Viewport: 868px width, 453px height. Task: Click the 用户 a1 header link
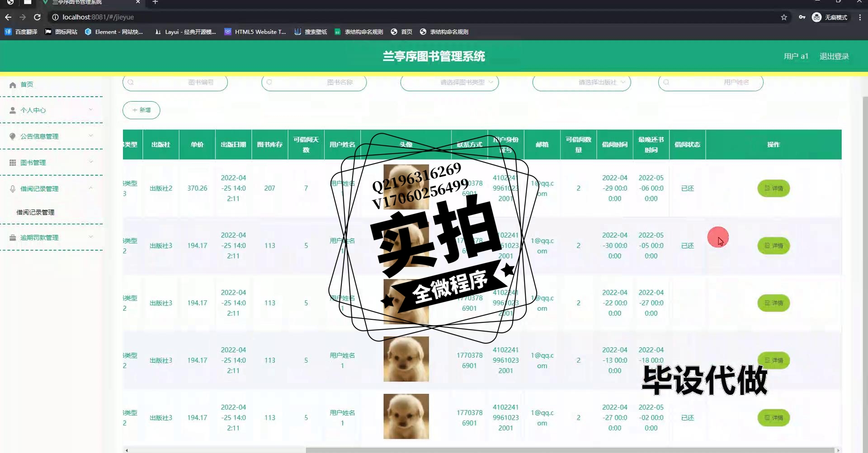click(x=796, y=56)
